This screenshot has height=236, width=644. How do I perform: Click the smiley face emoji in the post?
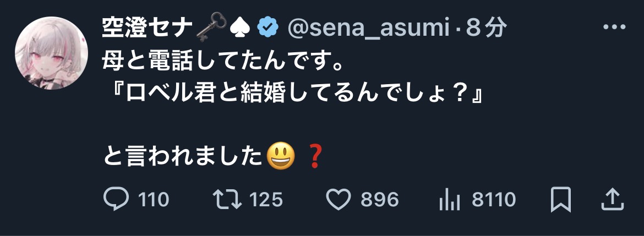tap(281, 158)
